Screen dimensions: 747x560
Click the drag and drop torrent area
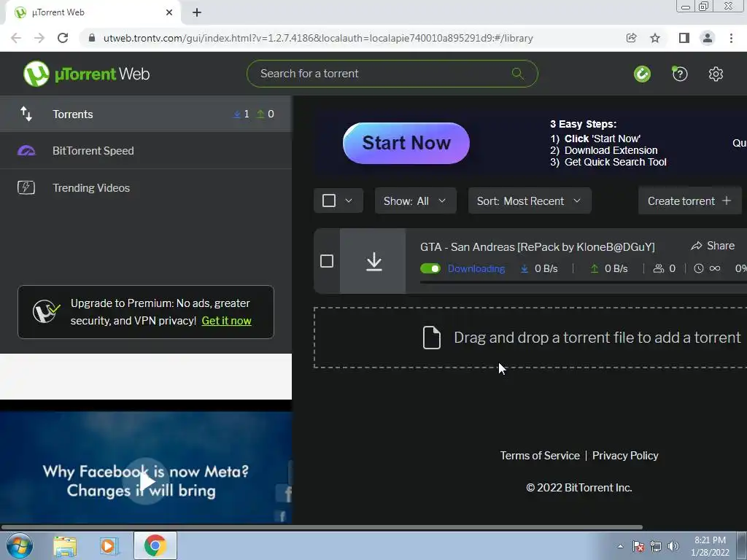click(530, 338)
